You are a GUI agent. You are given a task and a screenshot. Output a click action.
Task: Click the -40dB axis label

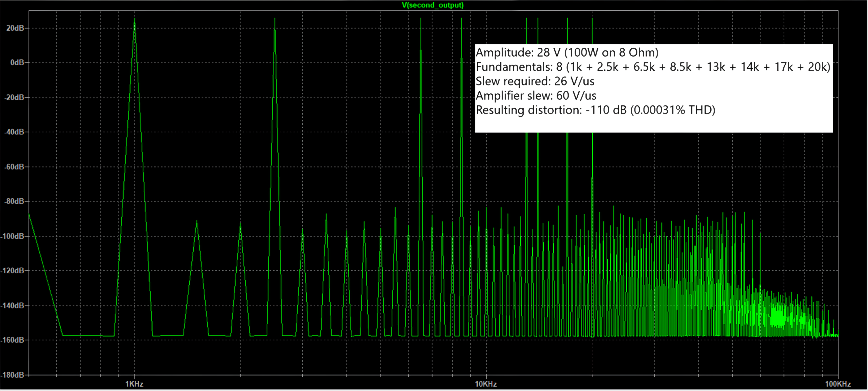pyautogui.click(x=14, y=132)
